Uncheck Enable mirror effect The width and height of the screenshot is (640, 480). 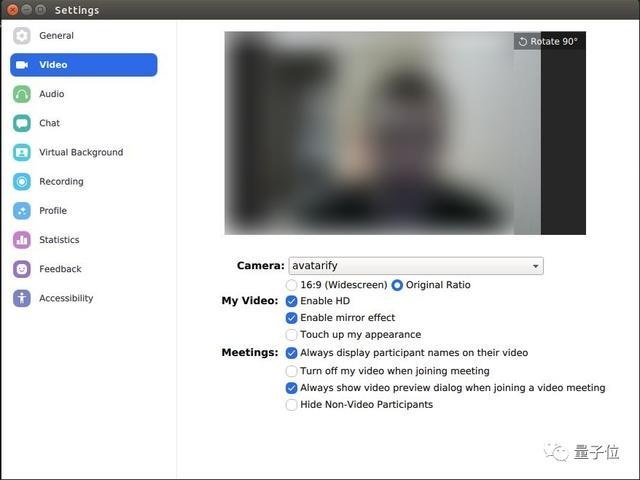point(291,318)
